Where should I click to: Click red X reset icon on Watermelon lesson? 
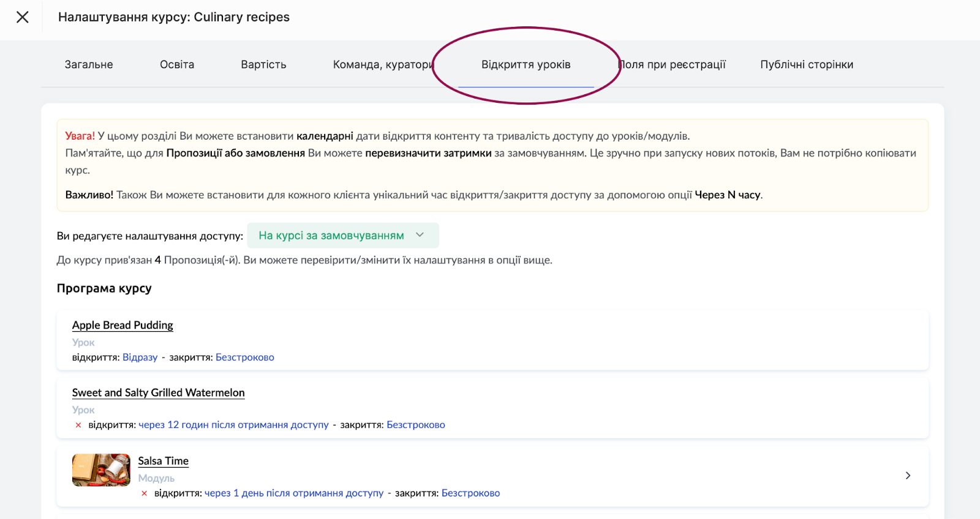click(78, 425)
